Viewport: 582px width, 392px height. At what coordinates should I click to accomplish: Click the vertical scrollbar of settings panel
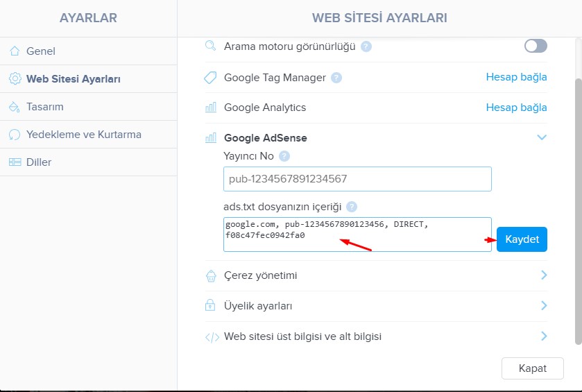[x=578, y=208]
